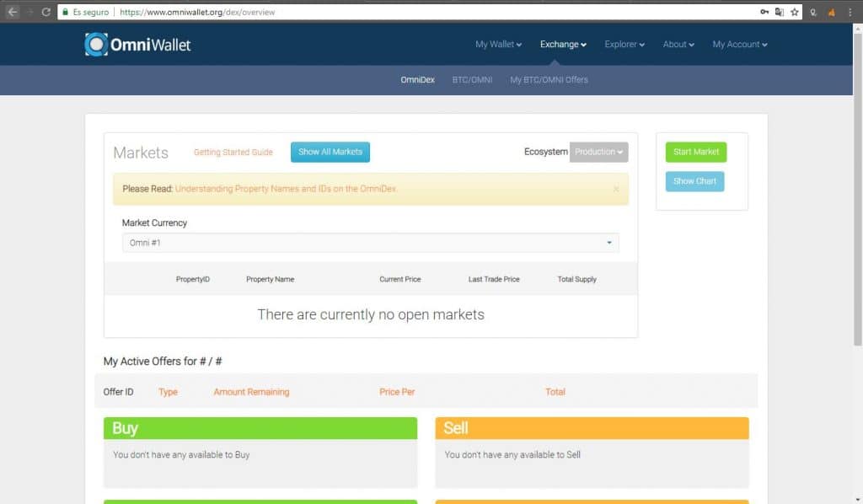Click the OmniWallet logo
This screenshot has height=504, width=863.
tap(137, 45)
